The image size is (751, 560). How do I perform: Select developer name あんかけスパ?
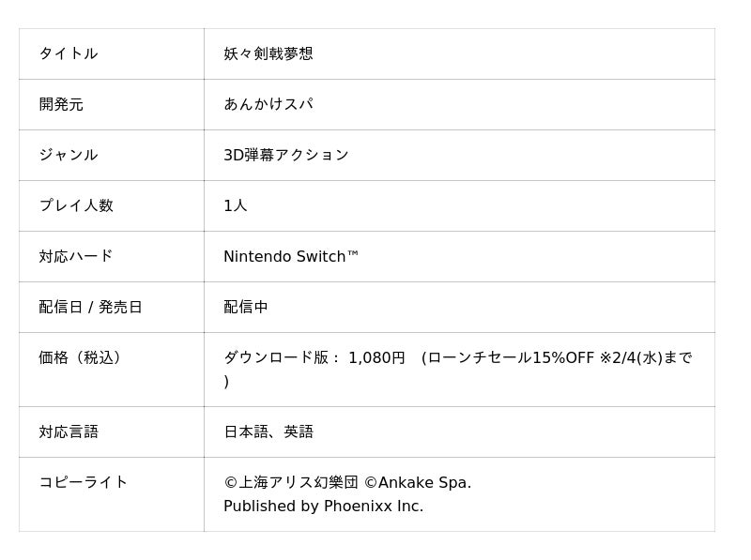[x=268, y=104]
